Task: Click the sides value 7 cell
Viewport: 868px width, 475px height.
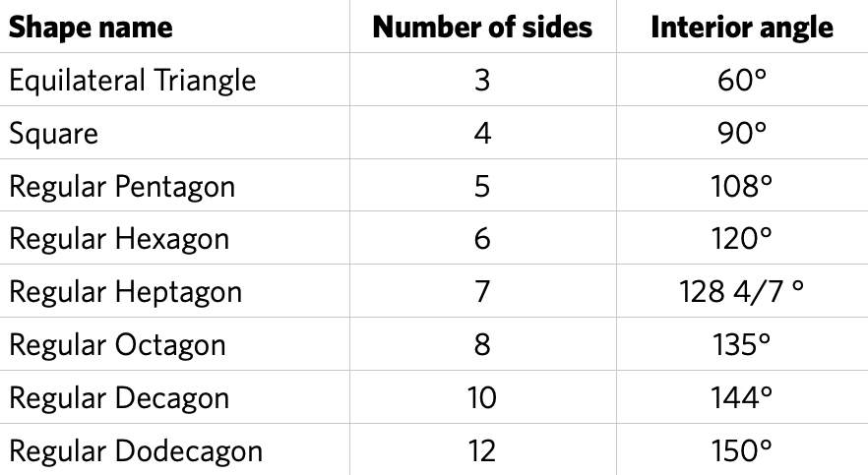Action: tap(482, 292)
